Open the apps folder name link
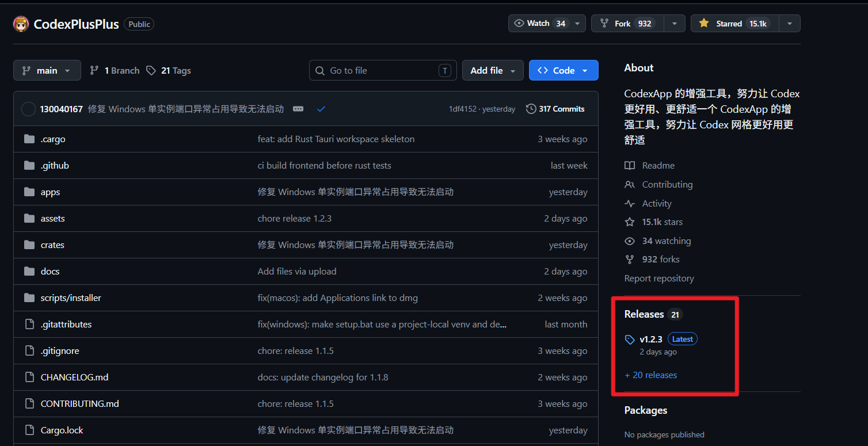Screen dimensions: 868x446 pos(50,192)
